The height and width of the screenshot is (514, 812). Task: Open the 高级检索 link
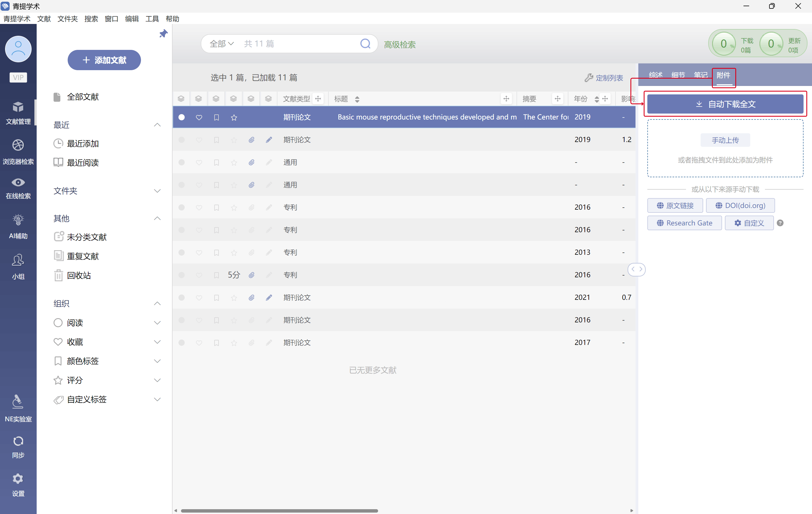[399, 45]
